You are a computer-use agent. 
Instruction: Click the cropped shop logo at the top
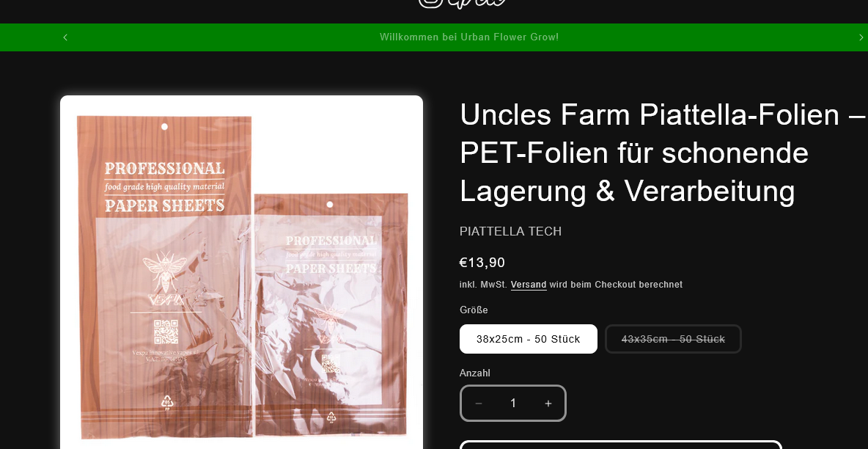463,4
